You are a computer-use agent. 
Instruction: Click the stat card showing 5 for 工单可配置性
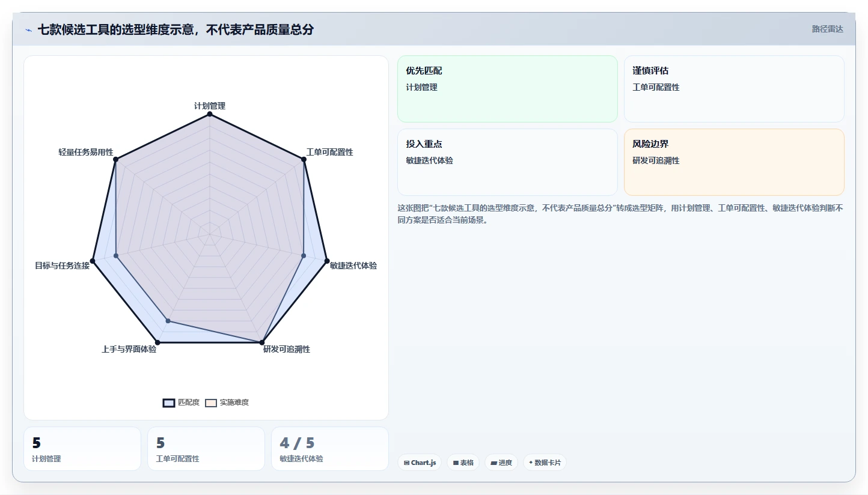(x=206, y=449)
